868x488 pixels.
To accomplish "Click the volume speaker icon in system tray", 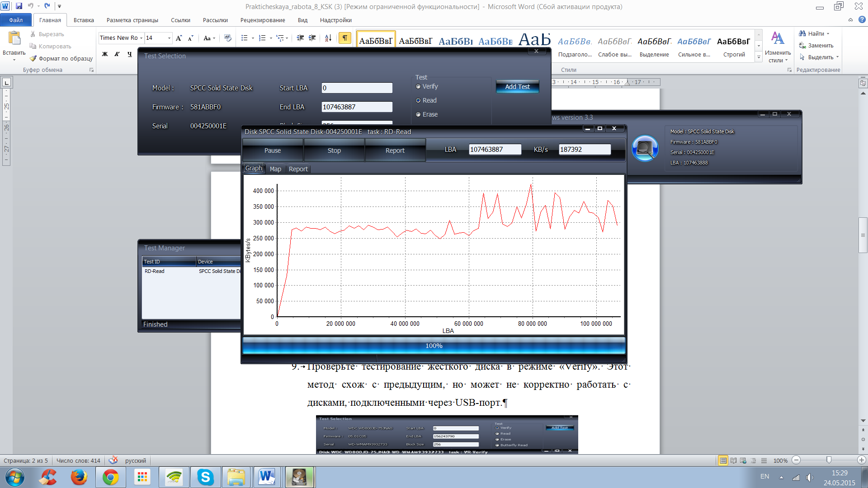I will click(810, 477).
